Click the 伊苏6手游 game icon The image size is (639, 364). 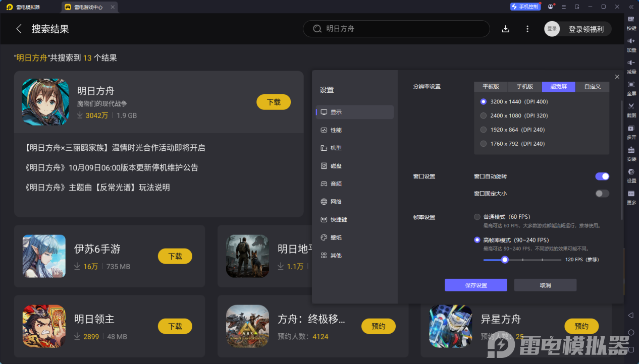coord(44,256)
